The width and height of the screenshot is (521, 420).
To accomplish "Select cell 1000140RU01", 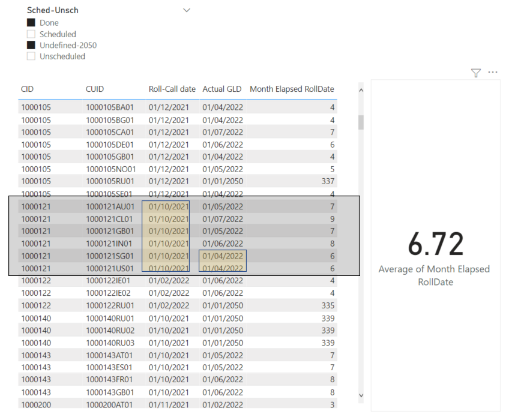I will [110, 319].
